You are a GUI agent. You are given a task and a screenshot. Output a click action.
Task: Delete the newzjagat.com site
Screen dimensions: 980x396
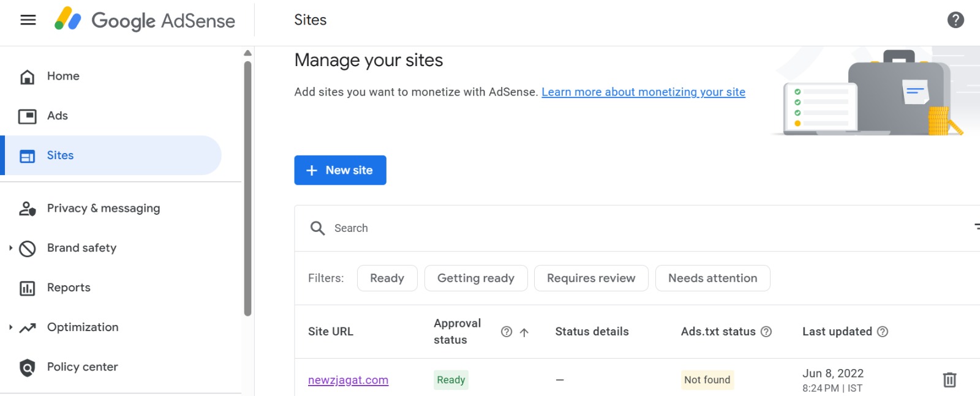(949, 380)
